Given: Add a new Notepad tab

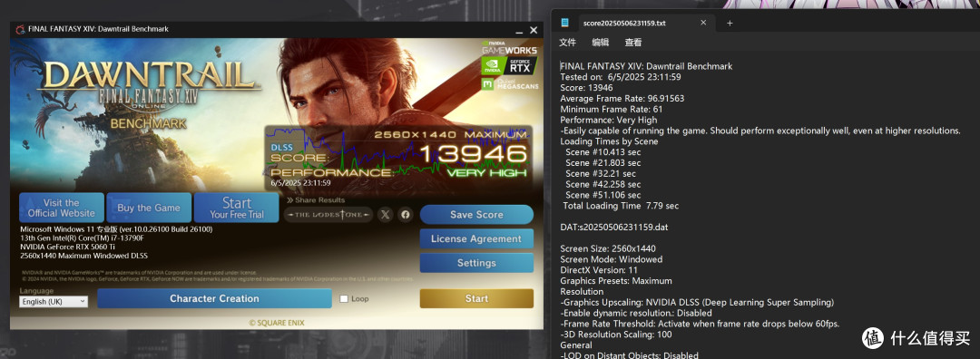Looking at the screenshot, I should (730, 23).
